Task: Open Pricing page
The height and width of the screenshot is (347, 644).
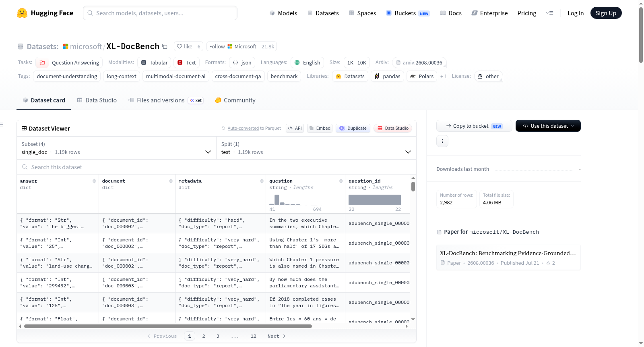Action: pos(527,13)
